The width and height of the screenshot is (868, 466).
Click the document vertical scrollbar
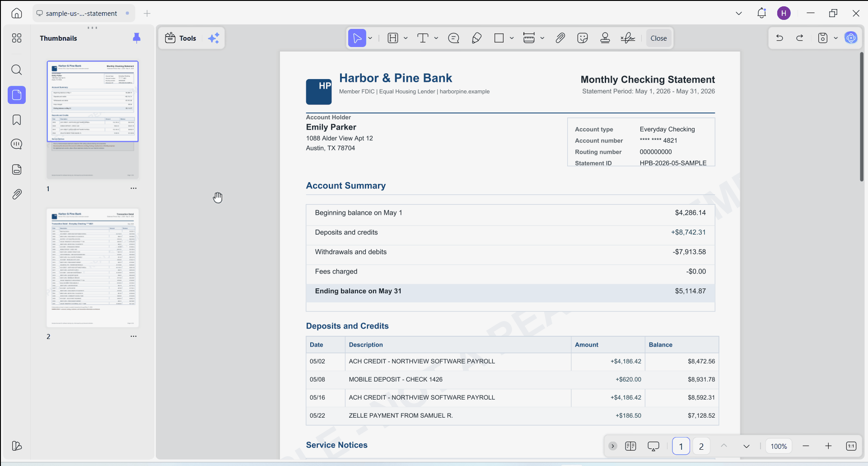(862, 117)
